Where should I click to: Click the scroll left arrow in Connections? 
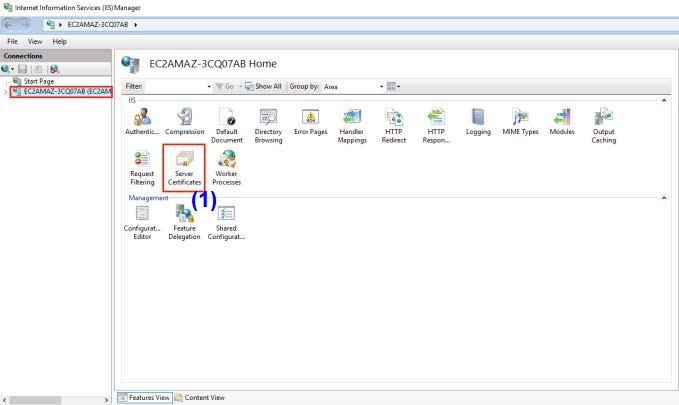[4, 400]
